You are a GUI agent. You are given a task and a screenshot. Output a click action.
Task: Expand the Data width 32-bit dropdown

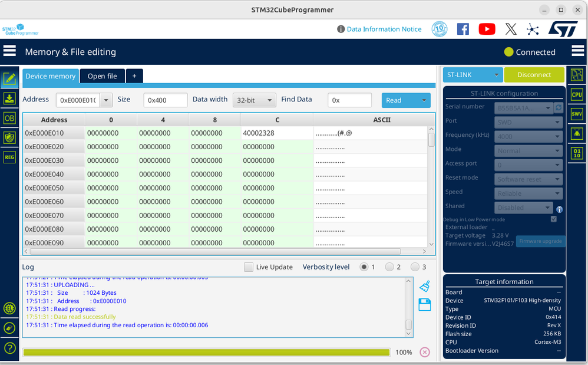pyautogui.click(x=254, y=100)
